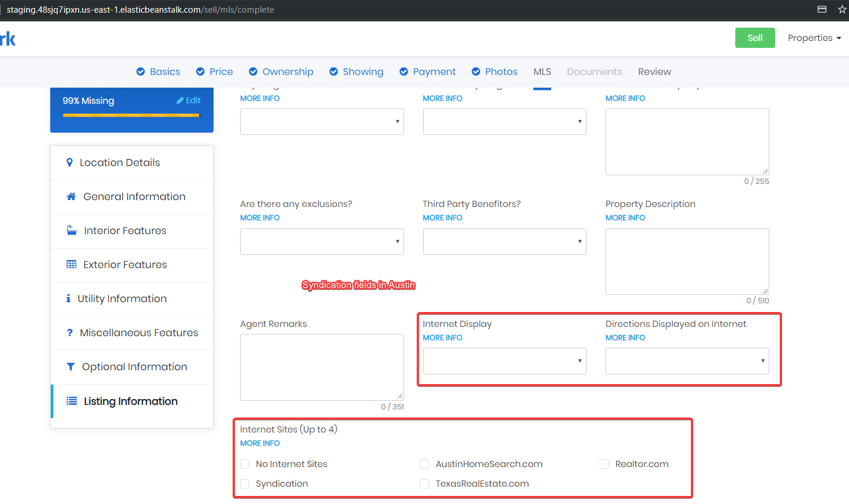This screenshot has height=504, width=849.
Task: Open MORE INFO for Third Party Benefitors
Action: pyautogui.click(x=443, y=218)
